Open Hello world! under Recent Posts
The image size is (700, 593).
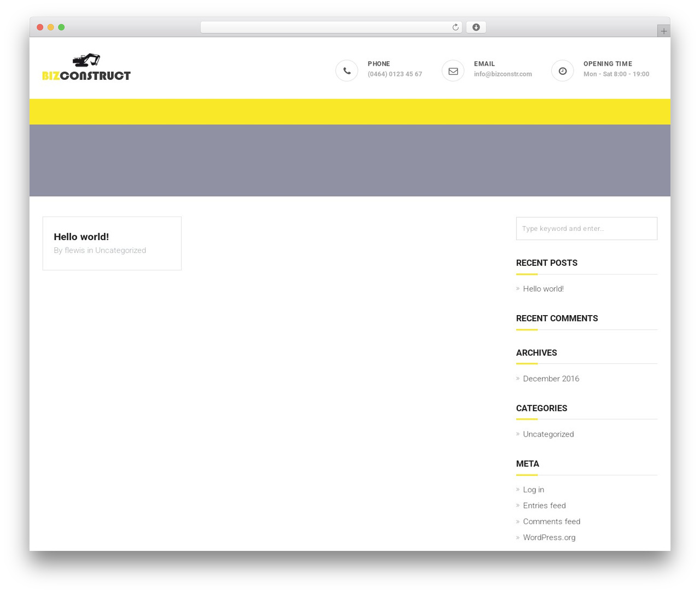pyautogui.click(x=543, y=289)
